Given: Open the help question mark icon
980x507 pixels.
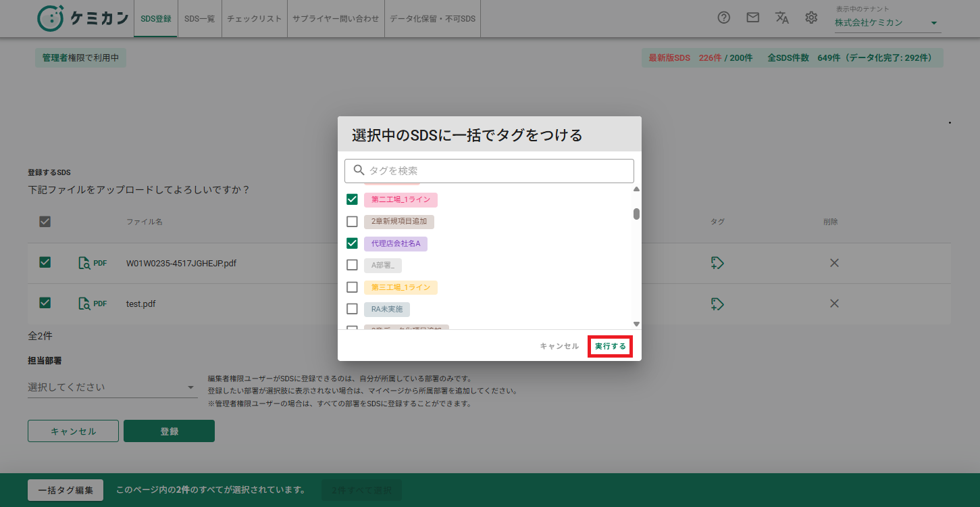Looking at the screenshot, I should [723, 18].
